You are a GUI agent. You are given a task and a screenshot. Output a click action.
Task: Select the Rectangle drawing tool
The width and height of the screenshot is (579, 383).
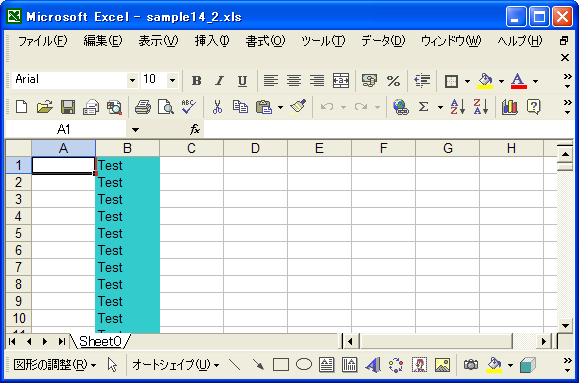[281, 365]
